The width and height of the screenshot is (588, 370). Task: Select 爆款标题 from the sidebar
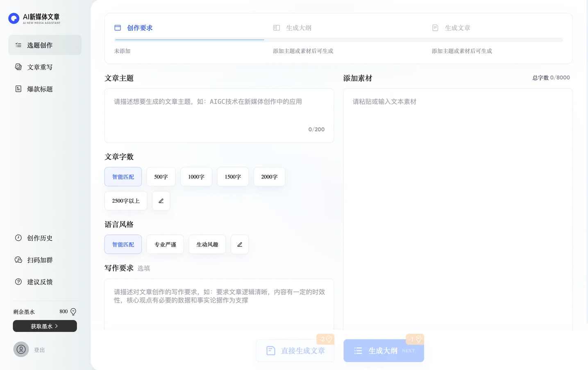coord(40,89)
